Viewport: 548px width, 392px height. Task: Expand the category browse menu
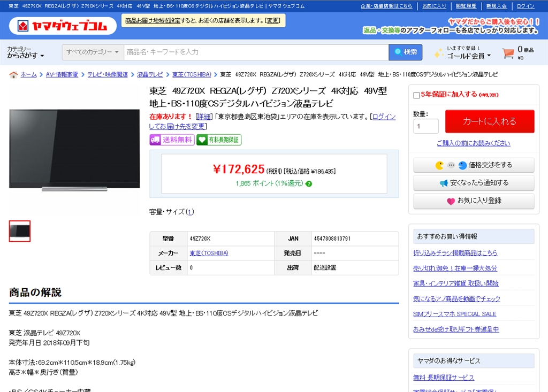[x=26, y=52]
